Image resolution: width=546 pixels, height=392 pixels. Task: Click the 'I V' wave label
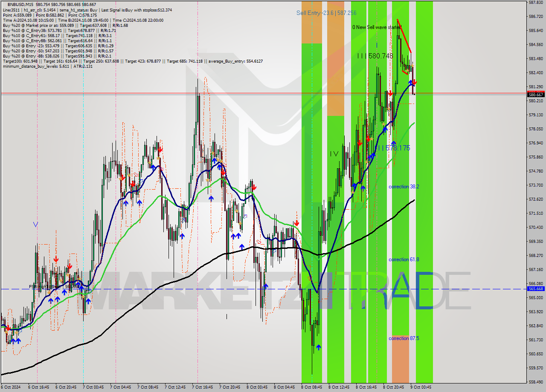point(334,154)
